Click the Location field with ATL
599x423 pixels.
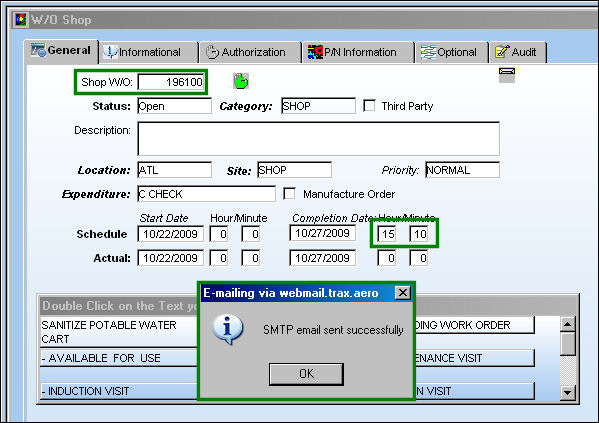coord(175,170)
